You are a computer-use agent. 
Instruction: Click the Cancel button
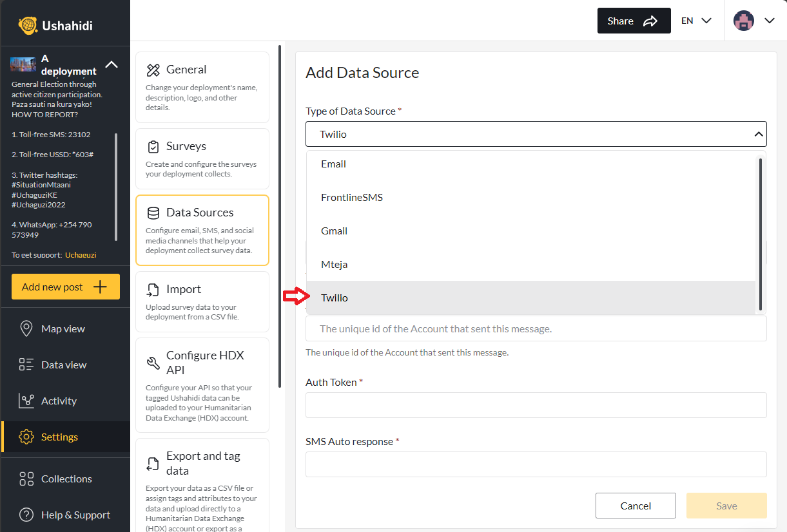coord(636,506)
